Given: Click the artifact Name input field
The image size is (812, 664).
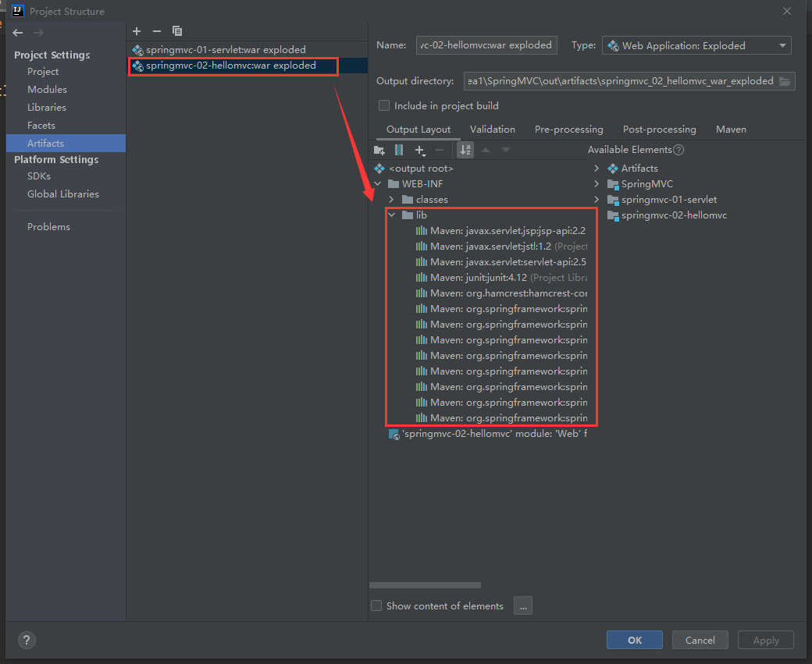Looking at the screenshot, I should pos(486,45).
